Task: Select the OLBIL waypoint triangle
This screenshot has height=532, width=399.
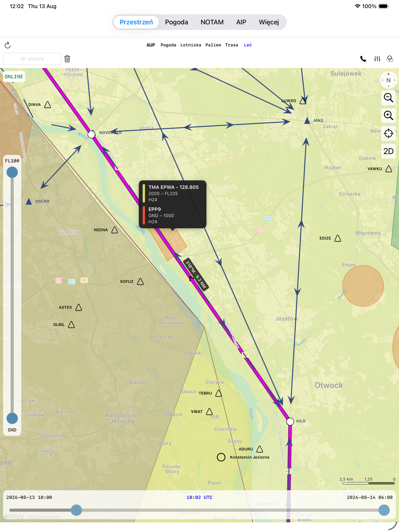Action: [x=72, y=325]
